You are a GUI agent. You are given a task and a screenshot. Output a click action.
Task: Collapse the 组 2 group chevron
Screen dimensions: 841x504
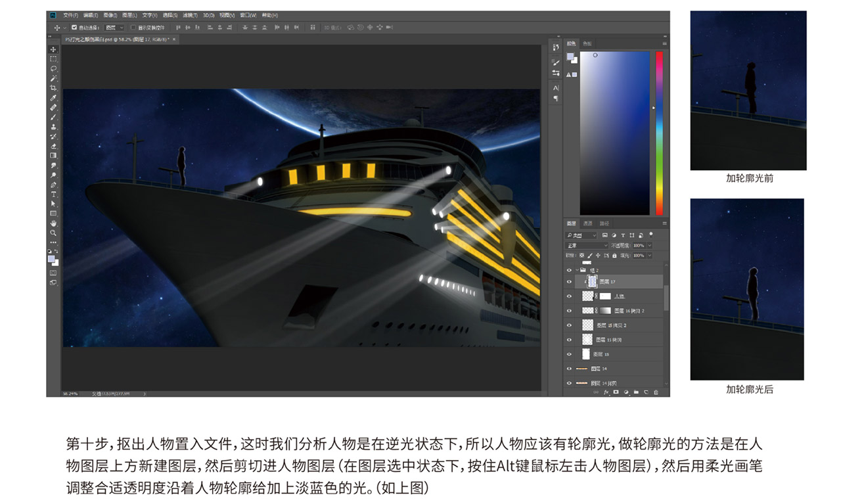coord(577,270)
